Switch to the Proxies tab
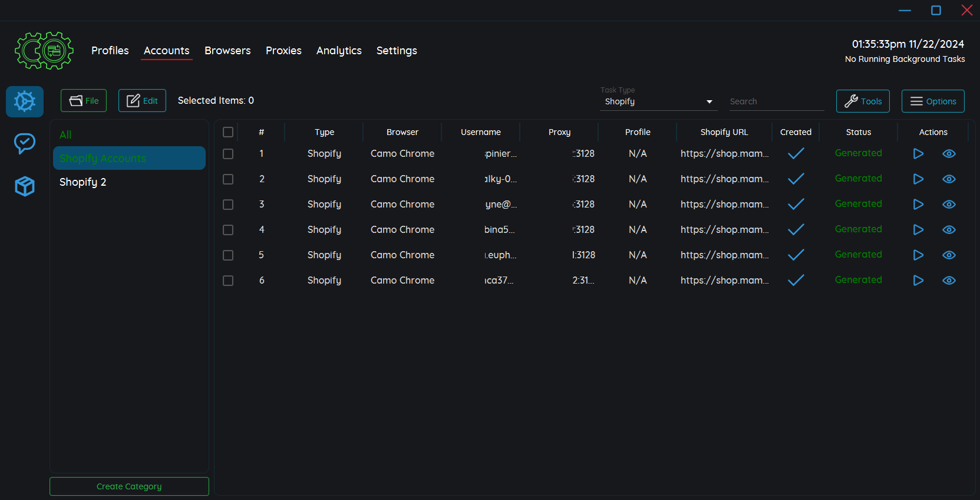This screenshot has width=980, height=500. [x=283, y=51]
